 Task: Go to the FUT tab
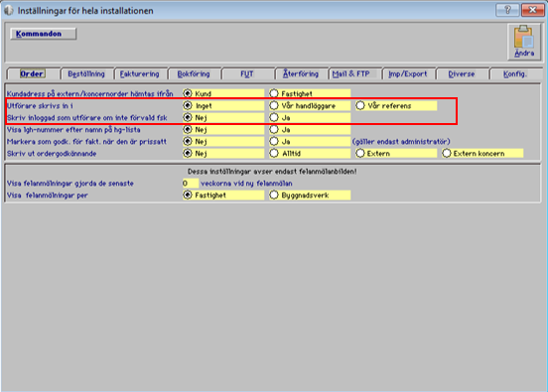247,73
